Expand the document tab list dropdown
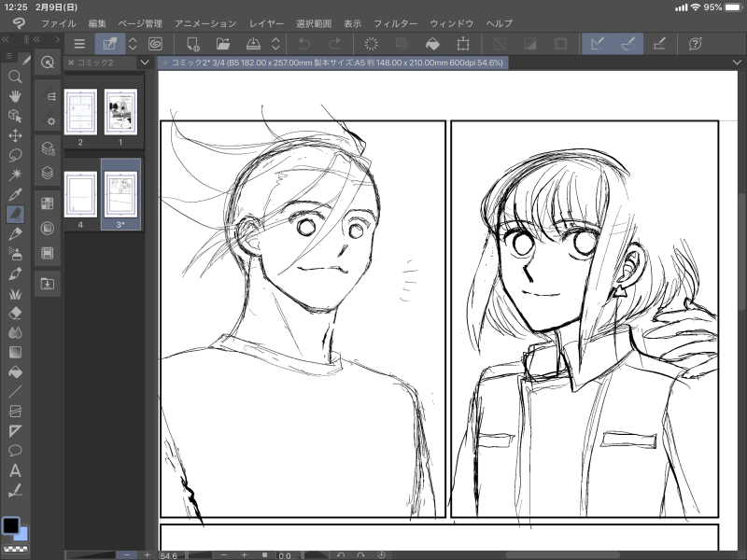The height and width of the screenshot is (560, 747). coord(145,63)
